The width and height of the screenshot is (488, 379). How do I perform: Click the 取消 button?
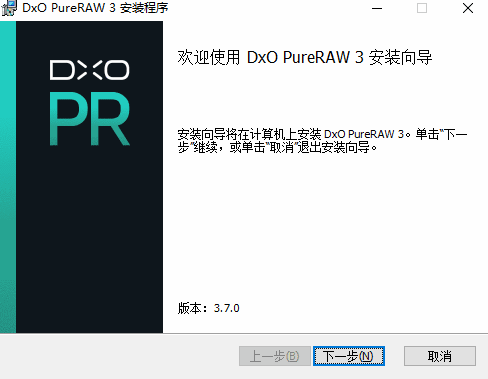click(440, 356)
